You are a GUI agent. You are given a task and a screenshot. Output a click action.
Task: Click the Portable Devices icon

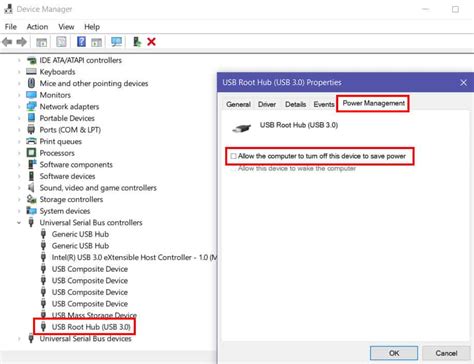tap(31, 118)
